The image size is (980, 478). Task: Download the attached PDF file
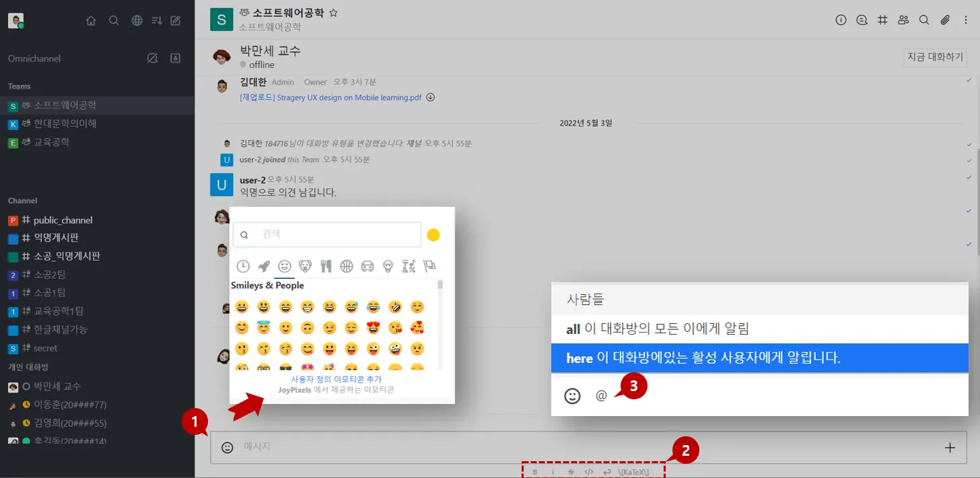(x=431, y=97)
